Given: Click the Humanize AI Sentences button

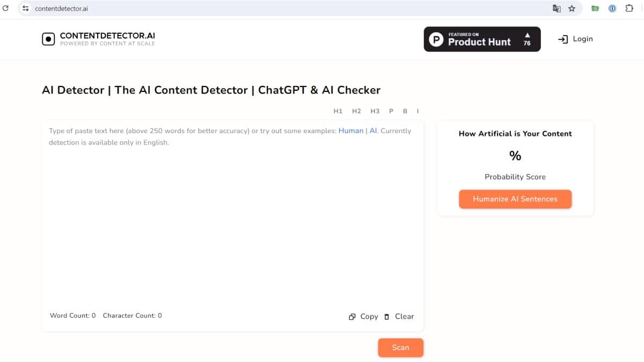Looking at the screenshot, I should pyautogui.click(x=515, y=199).
